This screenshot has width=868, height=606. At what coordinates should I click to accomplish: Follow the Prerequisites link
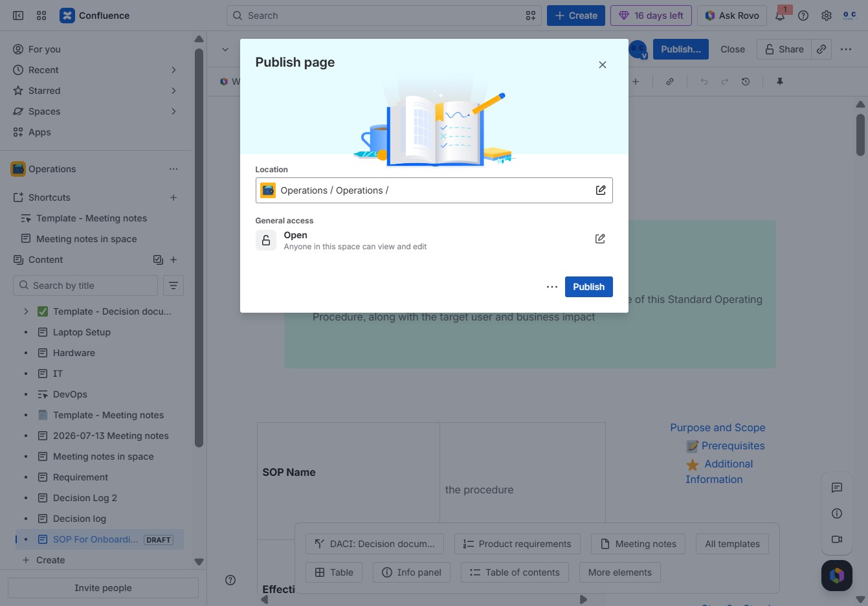(733, 446)
